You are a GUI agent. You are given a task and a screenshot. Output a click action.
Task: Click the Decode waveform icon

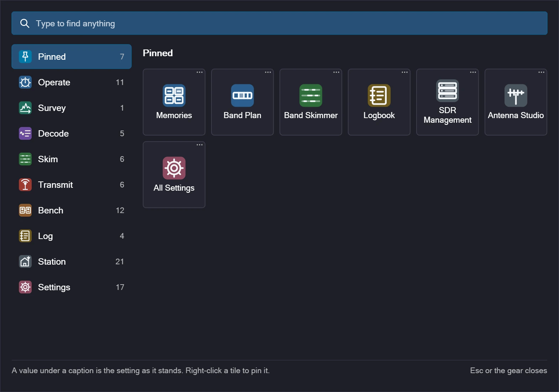25,133
